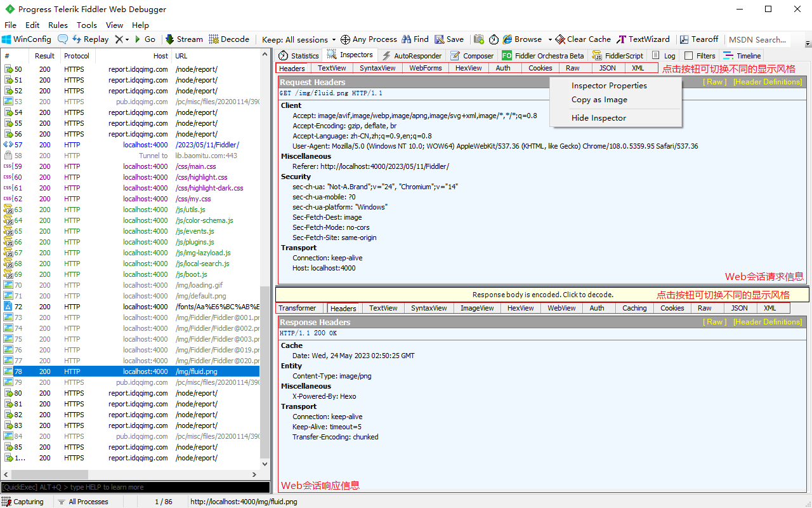Open Find sessions binoculars
Viewport: 812px width, 508px height.
414,39
